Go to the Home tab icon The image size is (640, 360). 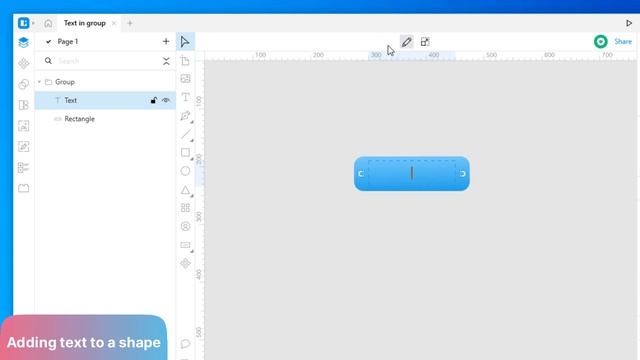click(48, 23)
